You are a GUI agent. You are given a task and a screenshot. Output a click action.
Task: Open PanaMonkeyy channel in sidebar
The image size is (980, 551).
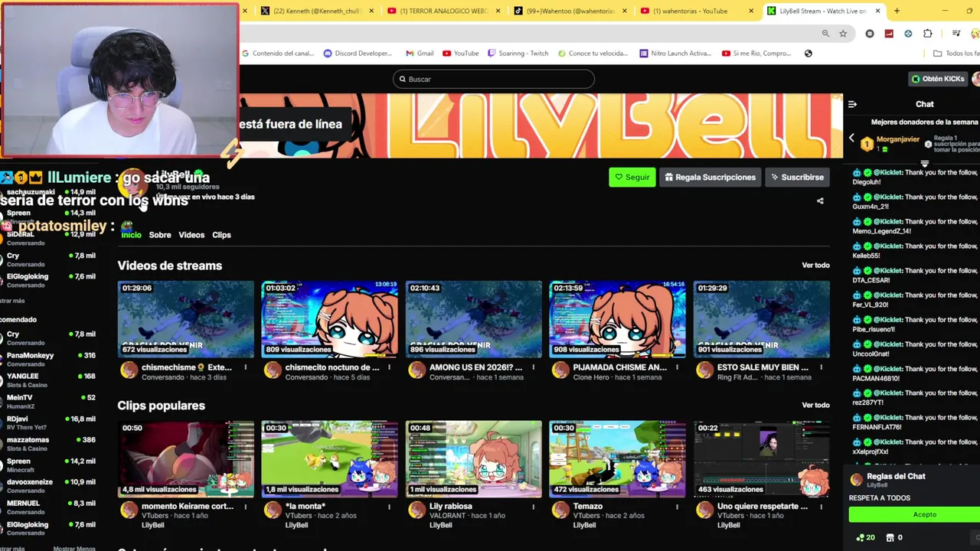(x=49, y=359)
